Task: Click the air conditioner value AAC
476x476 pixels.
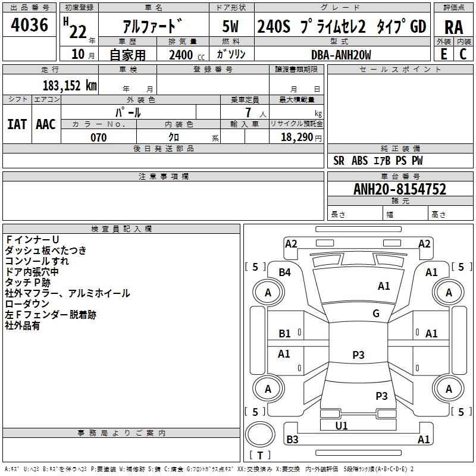Action: tap(46, 124)
